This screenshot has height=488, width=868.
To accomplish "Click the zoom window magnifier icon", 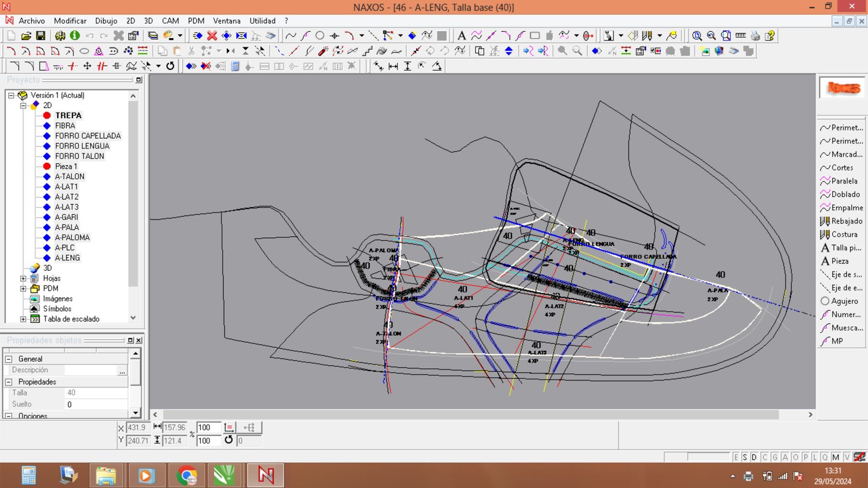I will coord(726,36).
